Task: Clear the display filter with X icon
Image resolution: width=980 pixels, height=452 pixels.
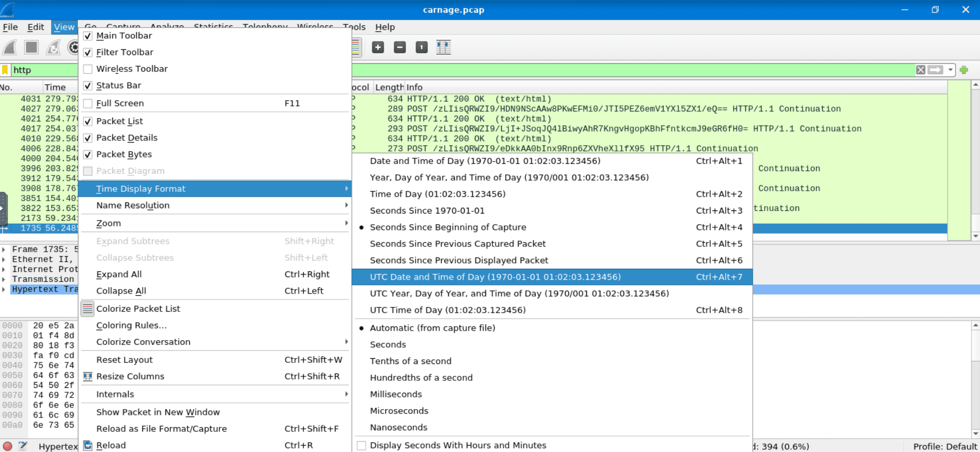Action: (x=921, y=70)
